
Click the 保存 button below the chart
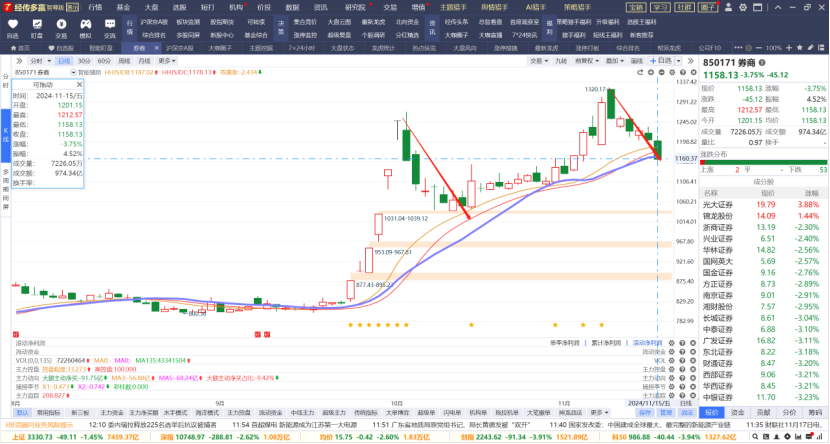click(644, 412)
